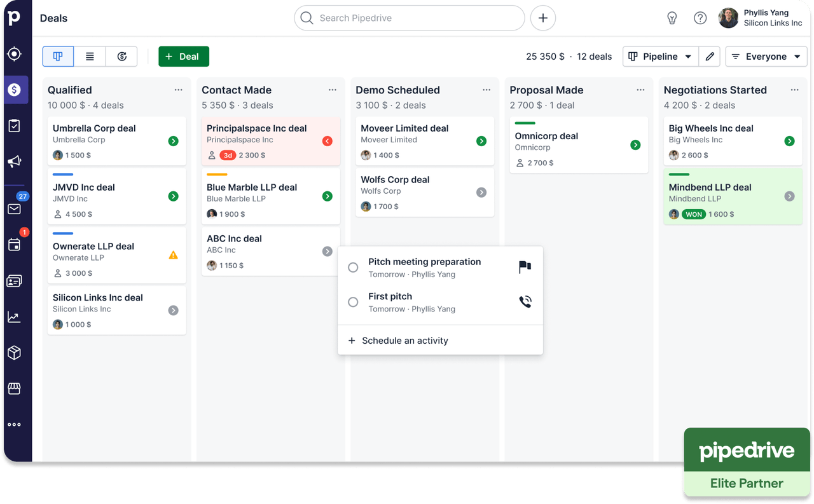This screenshot has height=504, width=814.
Task: Select Pitch meeting preparation activity
Action: click(440, 268)
